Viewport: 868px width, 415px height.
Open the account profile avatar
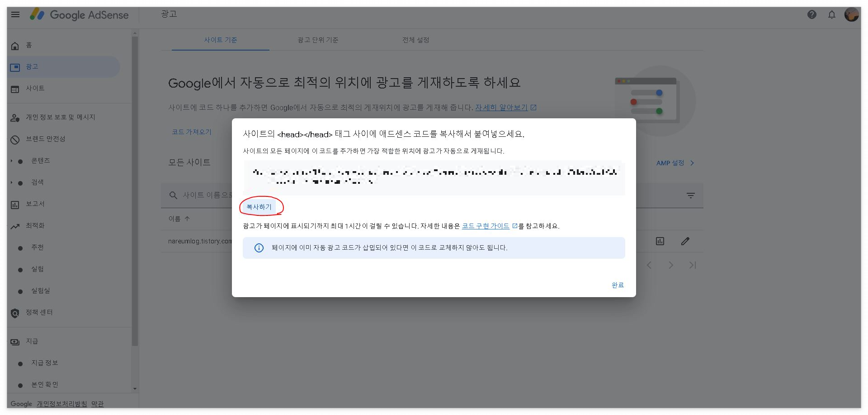(852, 14)
